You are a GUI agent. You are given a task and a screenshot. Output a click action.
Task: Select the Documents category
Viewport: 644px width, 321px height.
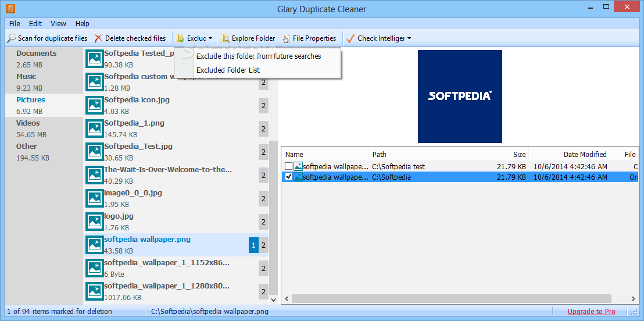click(44, 59)
